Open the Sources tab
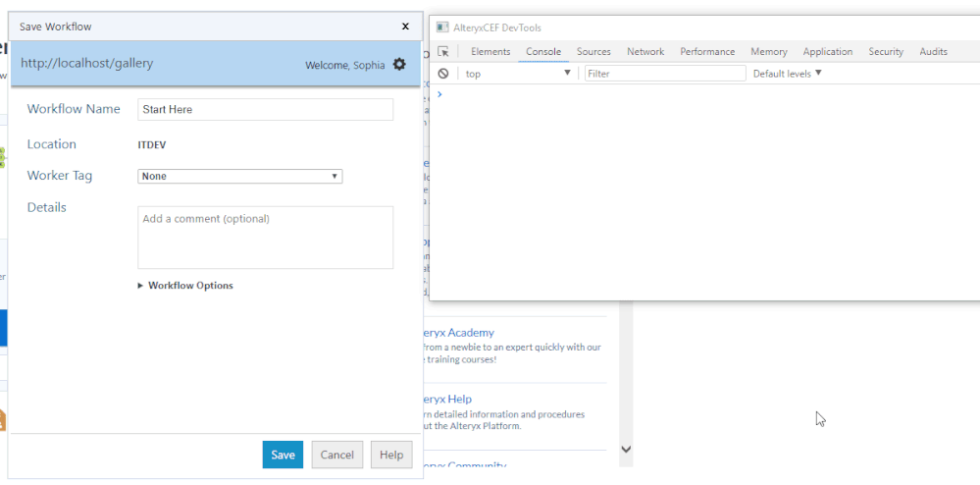 593,52
